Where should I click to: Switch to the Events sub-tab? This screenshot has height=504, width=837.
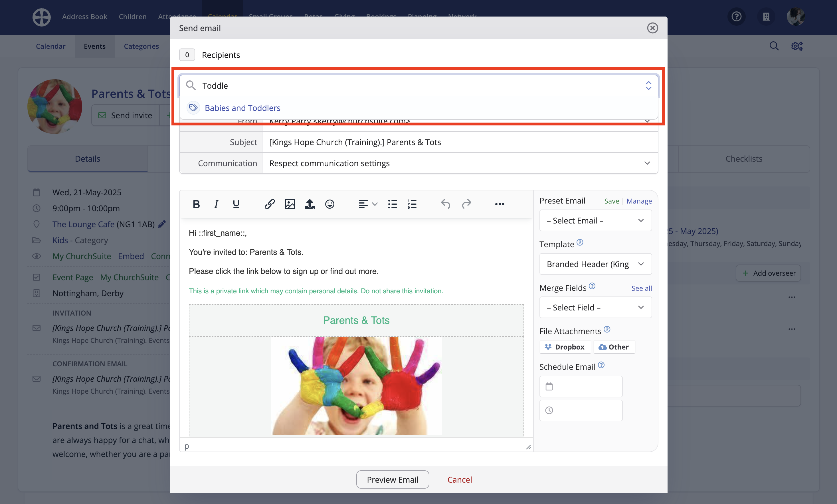click(94, 46)
